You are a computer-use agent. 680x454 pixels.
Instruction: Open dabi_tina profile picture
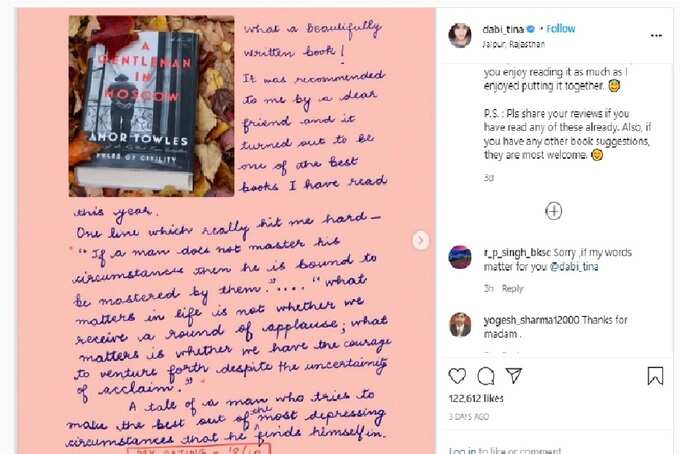(460, 36)
